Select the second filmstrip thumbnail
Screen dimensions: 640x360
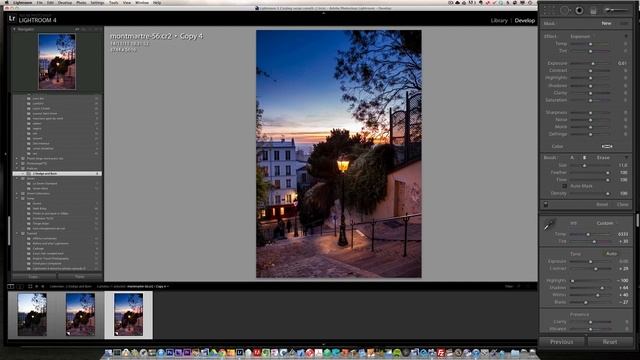point(80,315)
